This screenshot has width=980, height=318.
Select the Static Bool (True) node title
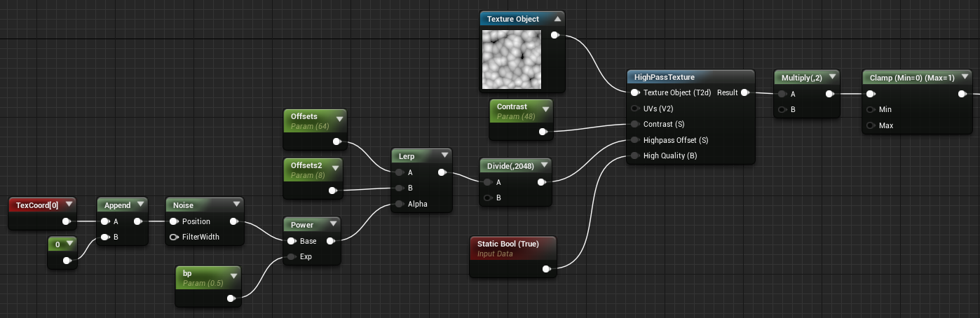508,244
